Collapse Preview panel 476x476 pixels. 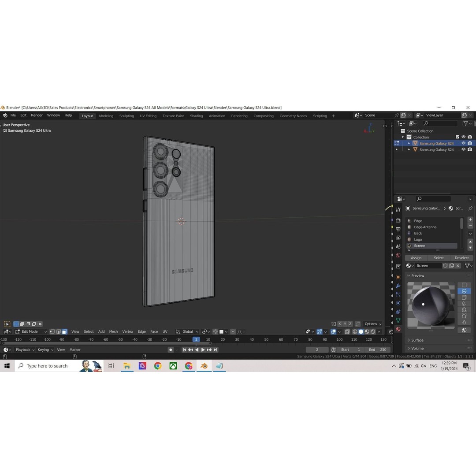(x=439, y=275)
